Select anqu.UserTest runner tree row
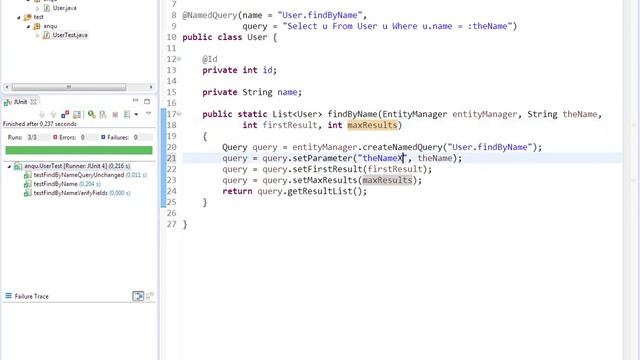 pos(77,166)
